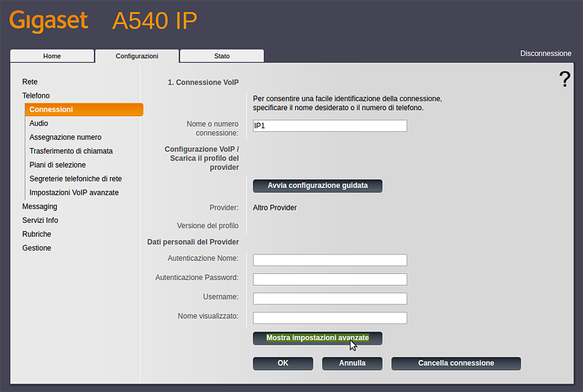Open the Gestione section
The height and width of the screenshot is (392, 583).
pos(36,248)
